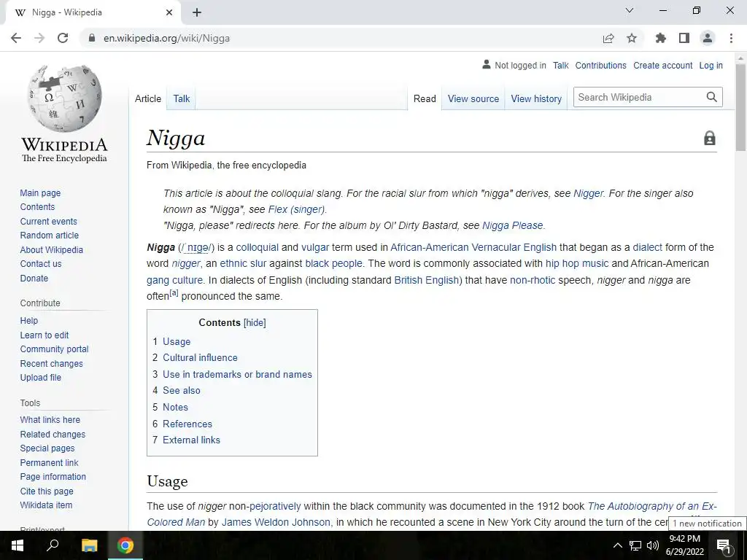The image size is (747, 560).
Task: Jump to Usage in the contents
Action: (x=177, y=341)
